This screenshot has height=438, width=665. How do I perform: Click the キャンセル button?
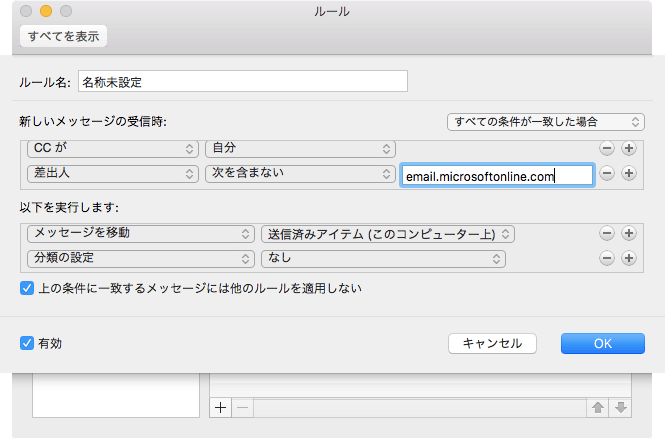click(x=492, y=343)
